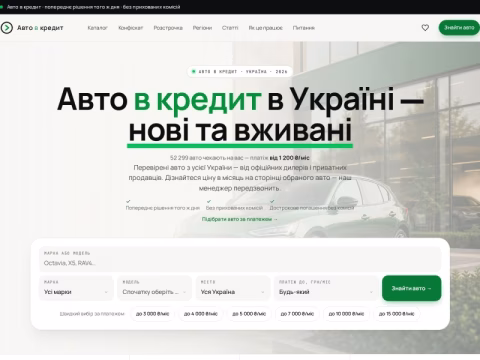
Task: Click the Підібрати авто за платежем link
Action: tap(240, 219)
